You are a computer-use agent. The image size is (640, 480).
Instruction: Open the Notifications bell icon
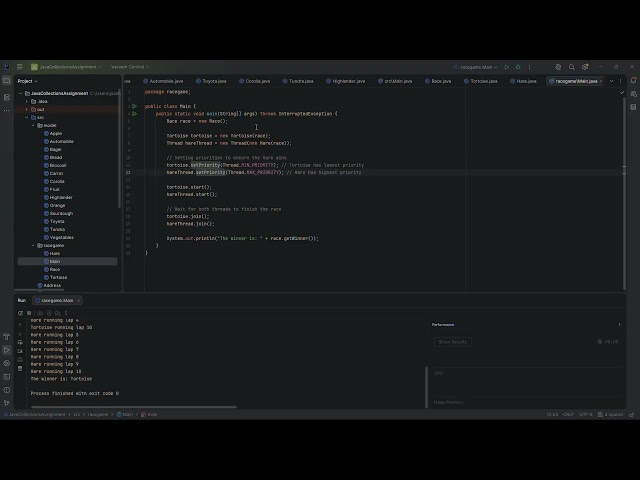[x=633, y=81]
